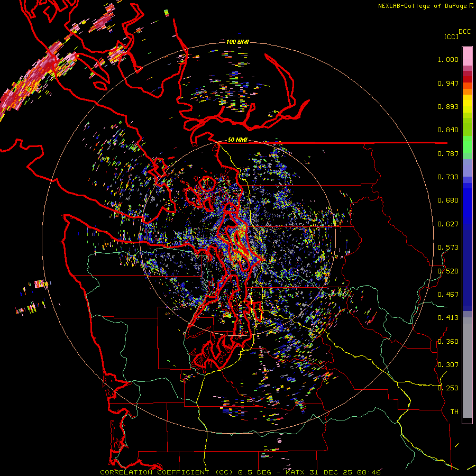The width and height of the screenshot is (476, 476).
Task: Select the 0.627 scale value
Action: pos(448,224)
